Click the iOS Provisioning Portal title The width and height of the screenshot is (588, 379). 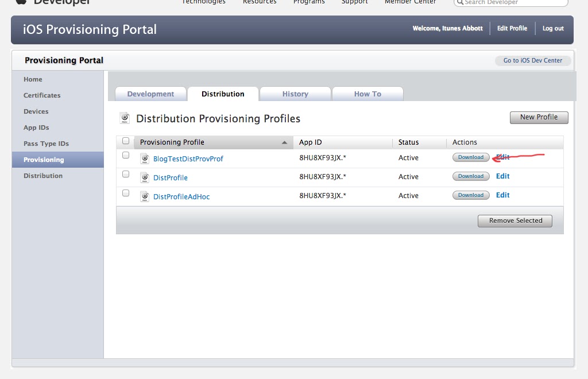point(90,30)
